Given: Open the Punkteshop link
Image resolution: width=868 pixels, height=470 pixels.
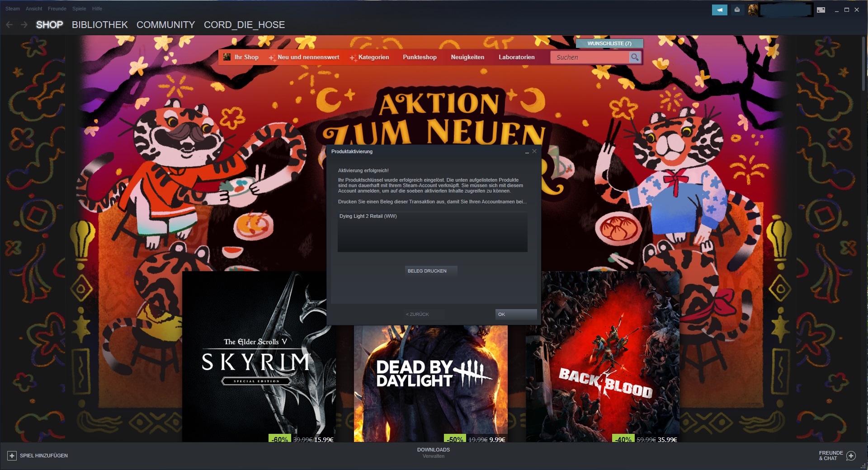Looking at the screenshot, I should [420, 57].
